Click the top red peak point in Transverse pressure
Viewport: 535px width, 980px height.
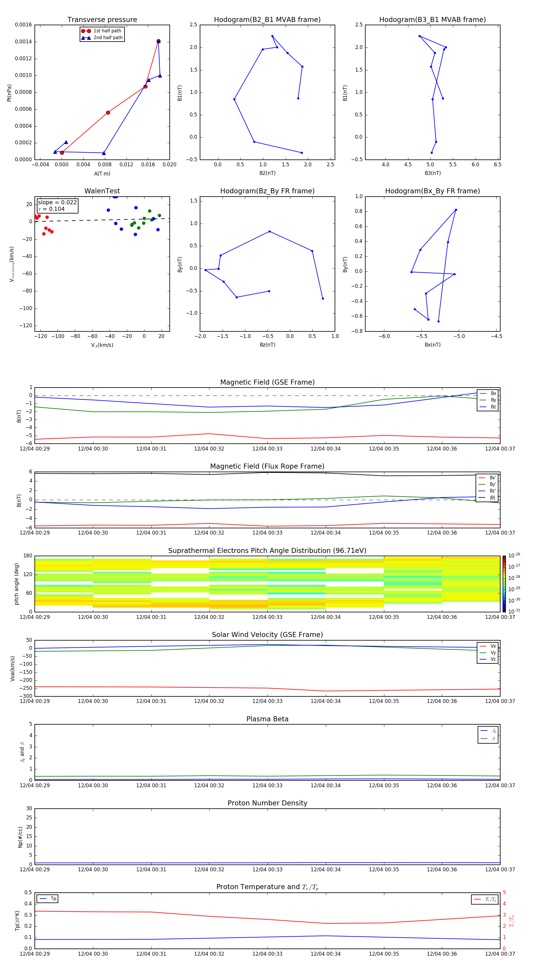(158, 41)
